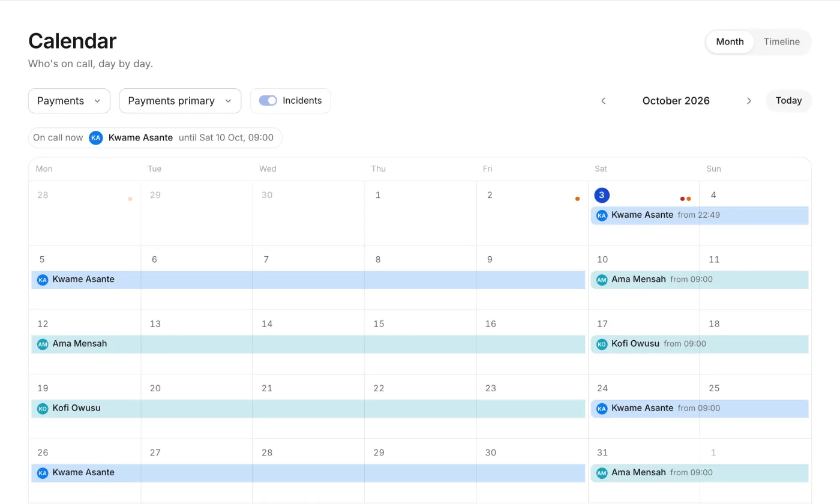Click the "Calendar" page heading
Viewport: 840px width, 504px height.
(72, 41)
